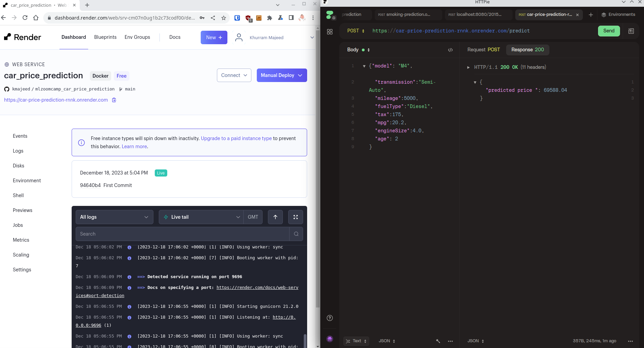Image resolution: width=644 pixels, height=348 pixels.
Task: Toggle the browser side panel icon
Action: [x=291, y=18]
